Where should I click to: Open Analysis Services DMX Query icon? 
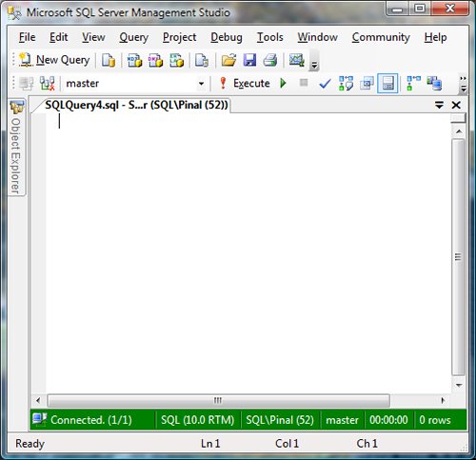pos(156,60)
